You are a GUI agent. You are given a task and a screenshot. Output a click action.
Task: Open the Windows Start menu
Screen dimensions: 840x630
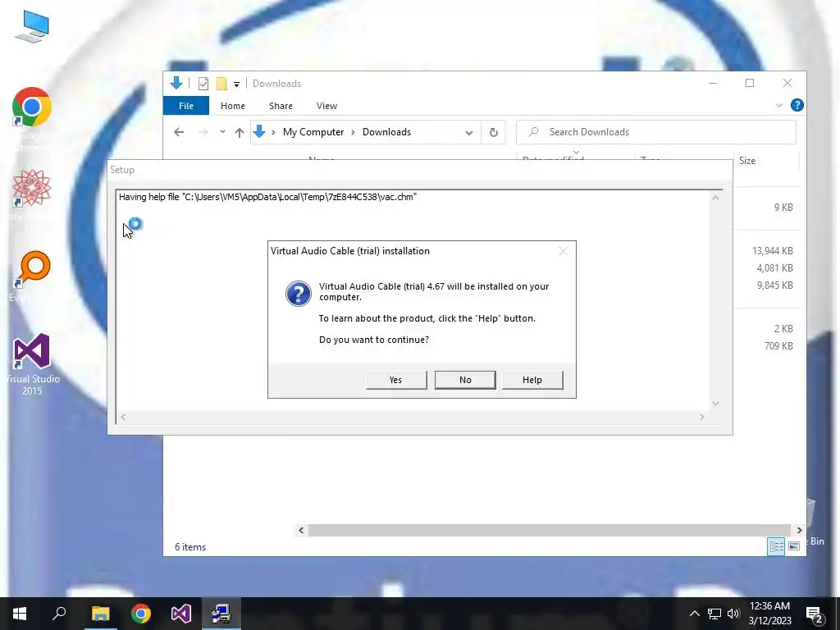[x=20, y=614]
